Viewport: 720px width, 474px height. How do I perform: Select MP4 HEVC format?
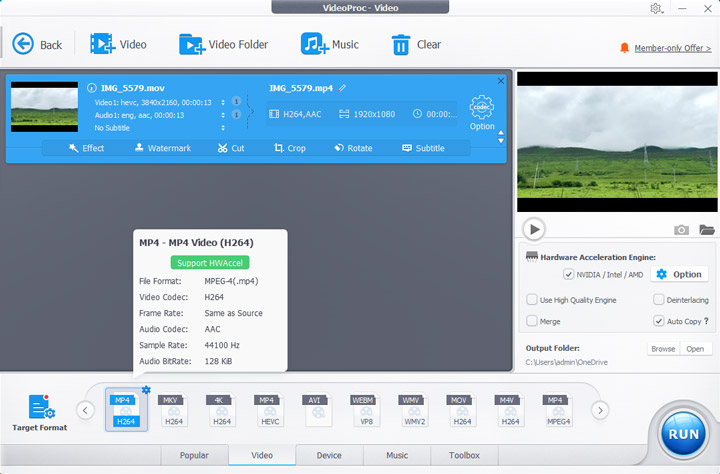pos(270,410)
